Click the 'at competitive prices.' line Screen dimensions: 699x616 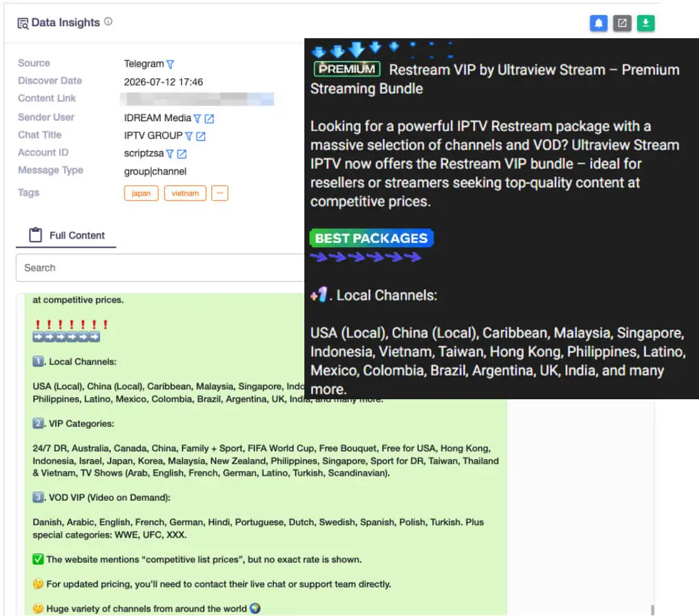[x=78, y=300]
